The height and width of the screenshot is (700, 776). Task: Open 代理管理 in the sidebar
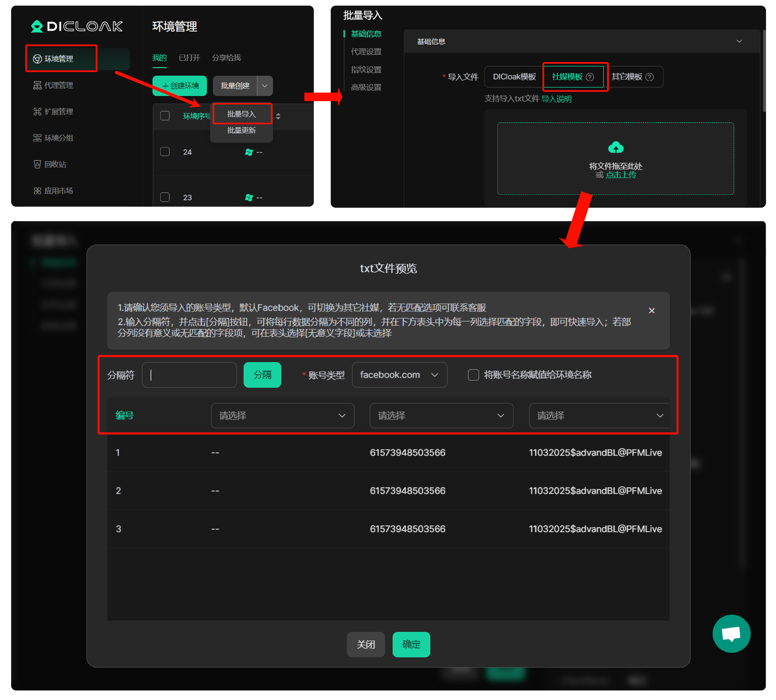click(53, 85)
